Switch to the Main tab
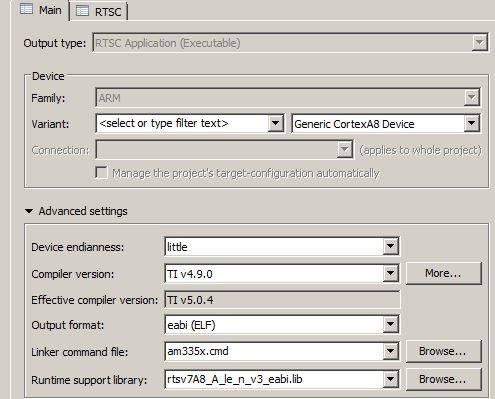 tap(42, 10)
